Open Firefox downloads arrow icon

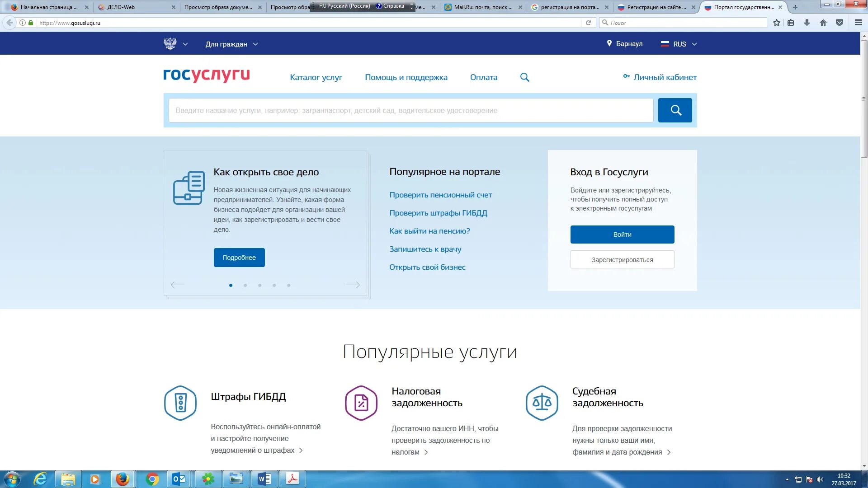tap(807, 23)
